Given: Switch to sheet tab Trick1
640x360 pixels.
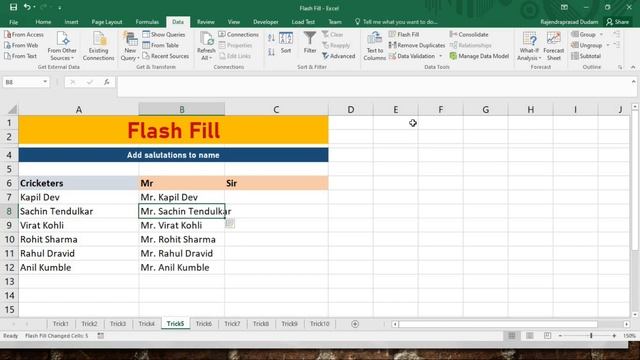Looking at the screenshot, I should [x=60, y=324].
